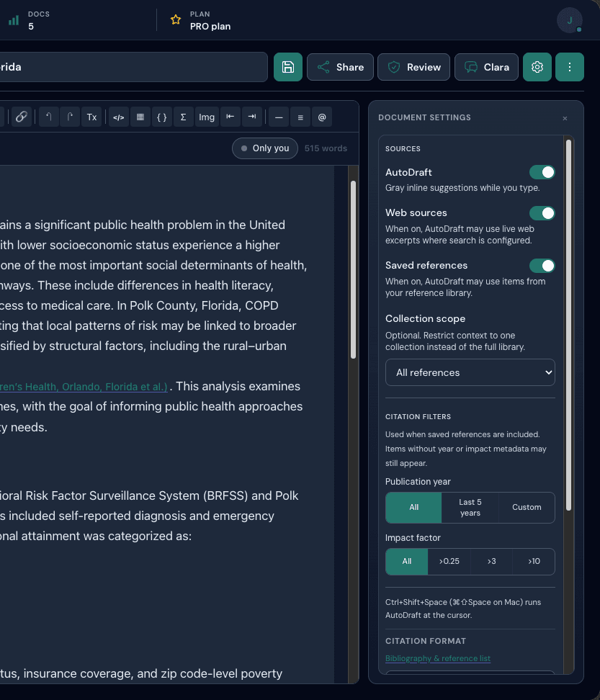Turn off Saved references
Screen dimensions: 600x700
coord(542,266)
